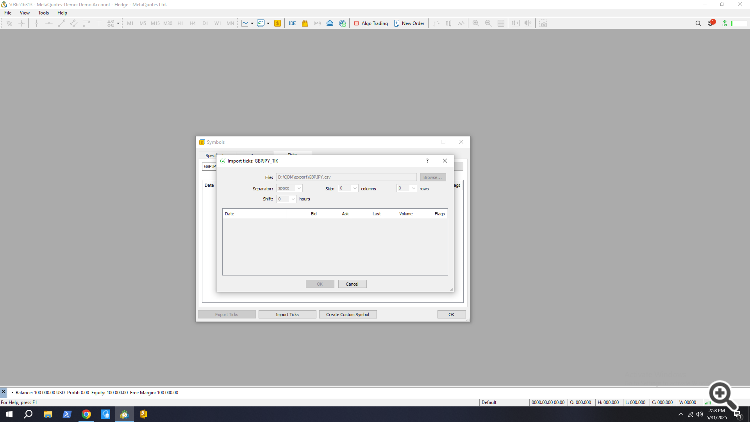Open the Windows Start menu
This screenshot has width=750, height=422.
[9, 414]
